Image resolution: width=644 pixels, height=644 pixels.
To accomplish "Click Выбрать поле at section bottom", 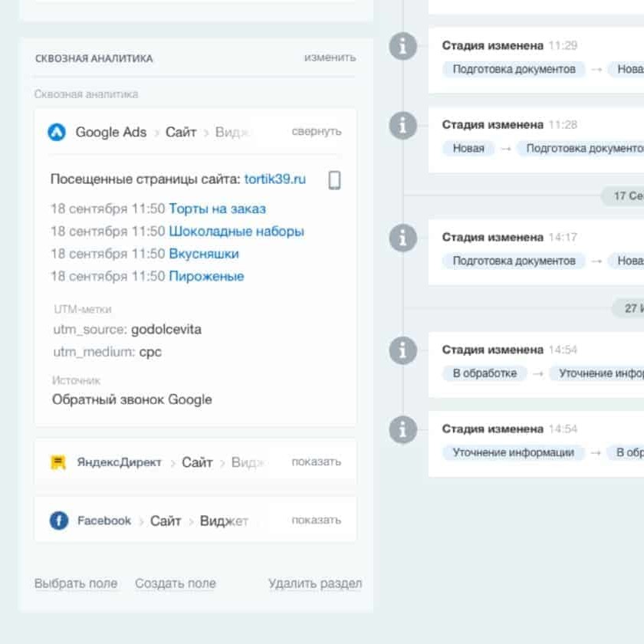I will click(76, 583).
